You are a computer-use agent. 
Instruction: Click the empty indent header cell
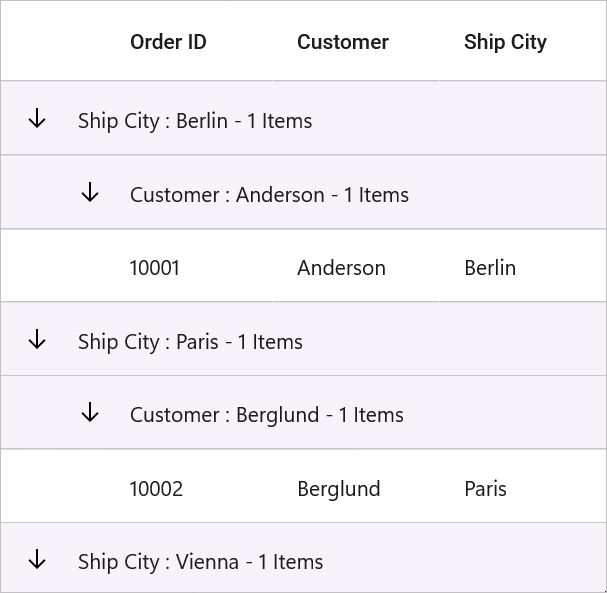tap(53, 41)
